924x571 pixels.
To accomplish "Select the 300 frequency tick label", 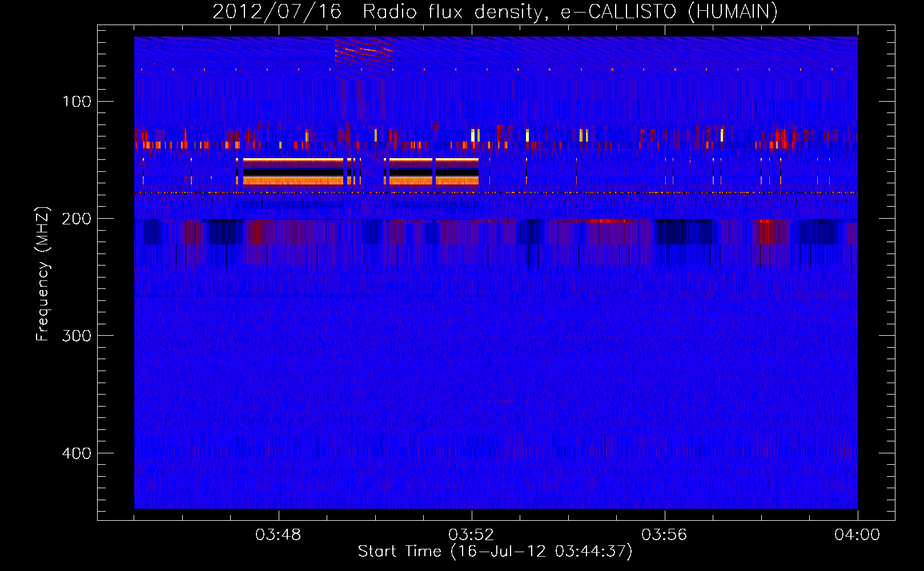I will tap(77, 336).
